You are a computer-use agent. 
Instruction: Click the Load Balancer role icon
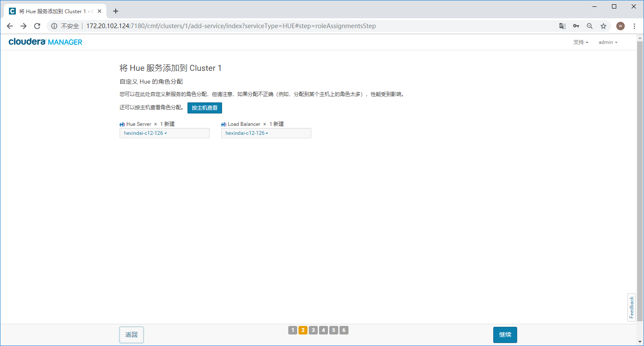click(224, 124)
